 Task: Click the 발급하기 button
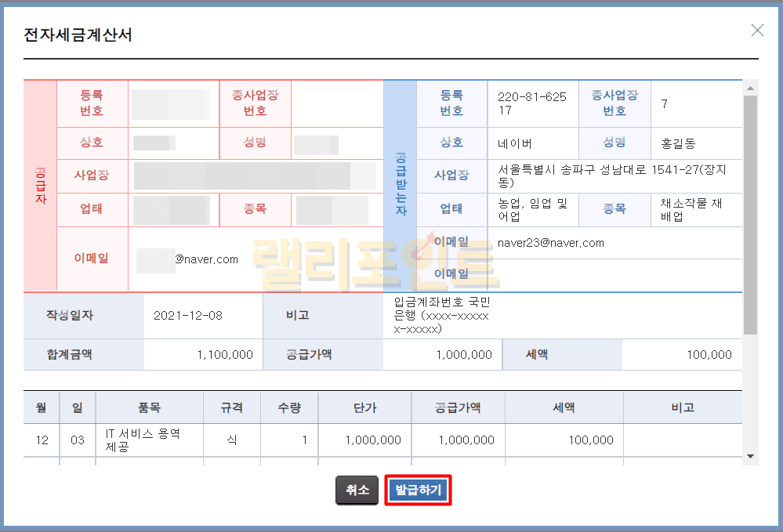419,490
